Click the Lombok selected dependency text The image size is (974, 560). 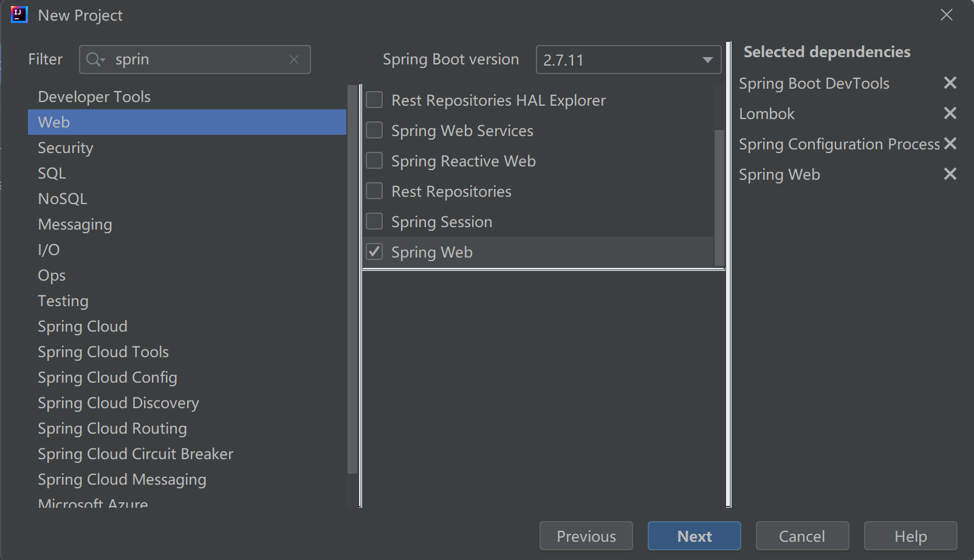[766, 114]
